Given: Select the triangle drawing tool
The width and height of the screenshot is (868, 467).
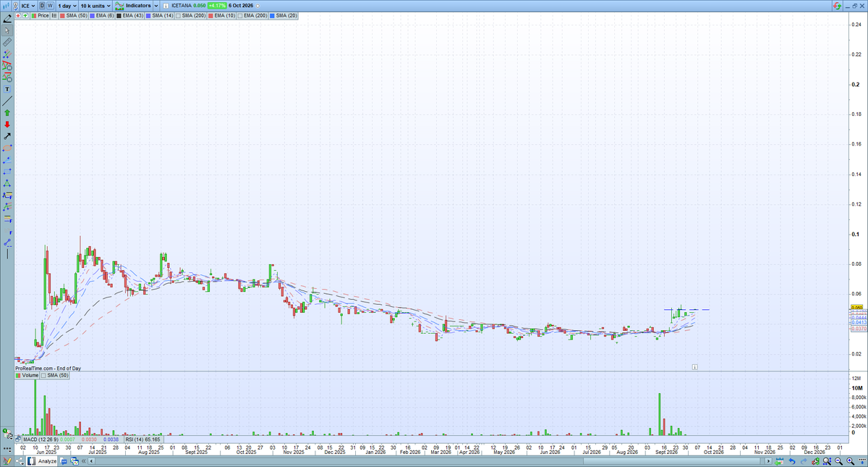Looking at the screenshot, I should pos(7,184).
